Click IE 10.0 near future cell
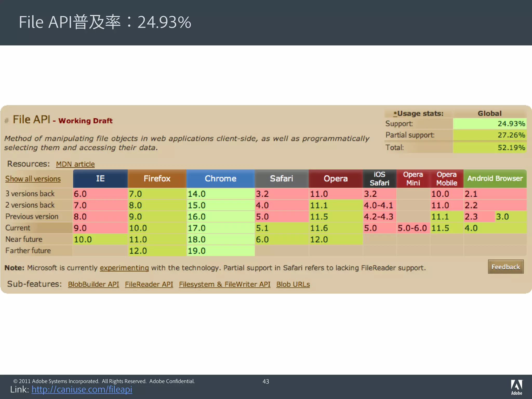The width and height of the screenshot is (532, 399). [x=100, y=239]
